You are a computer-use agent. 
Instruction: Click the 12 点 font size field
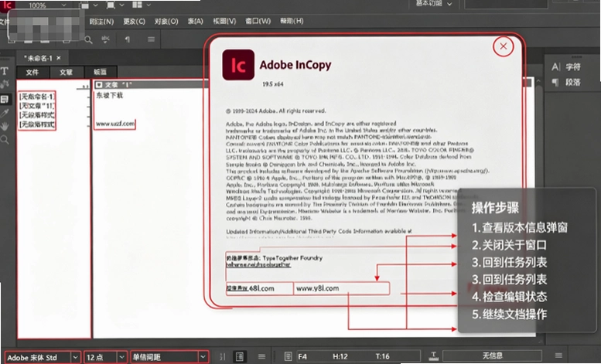101,357
